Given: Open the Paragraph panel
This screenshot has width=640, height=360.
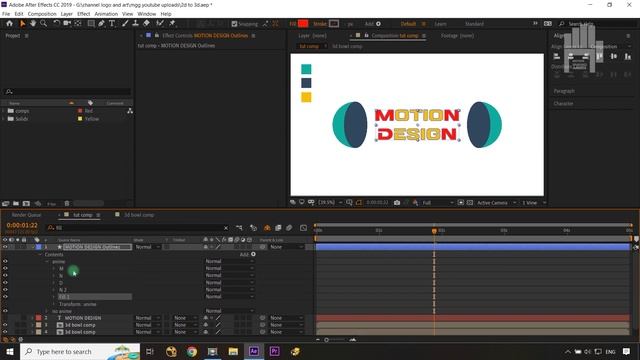Looking at the screenshot, I should click(564, 91).
